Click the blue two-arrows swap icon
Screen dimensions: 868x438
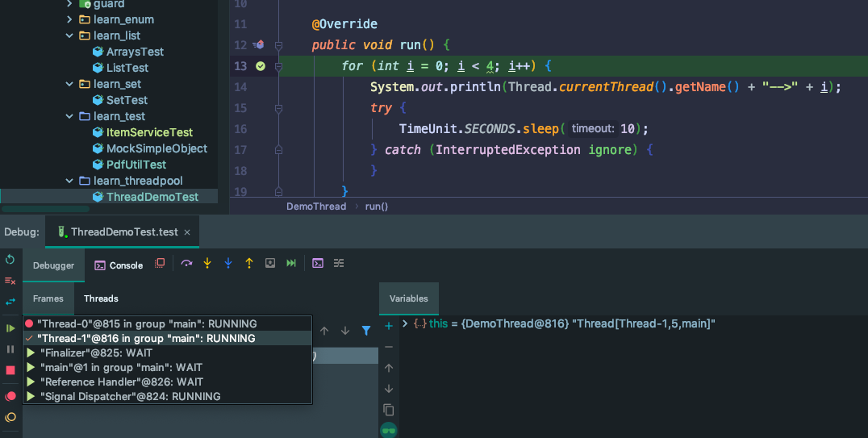[x=10, y=302]
